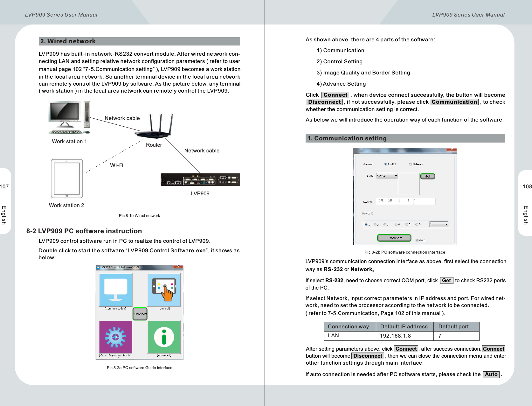The height and width of the screenshot is (406, 532).
Task: Click the Disconnect button between the guide icons
Action: pos(140,314)
